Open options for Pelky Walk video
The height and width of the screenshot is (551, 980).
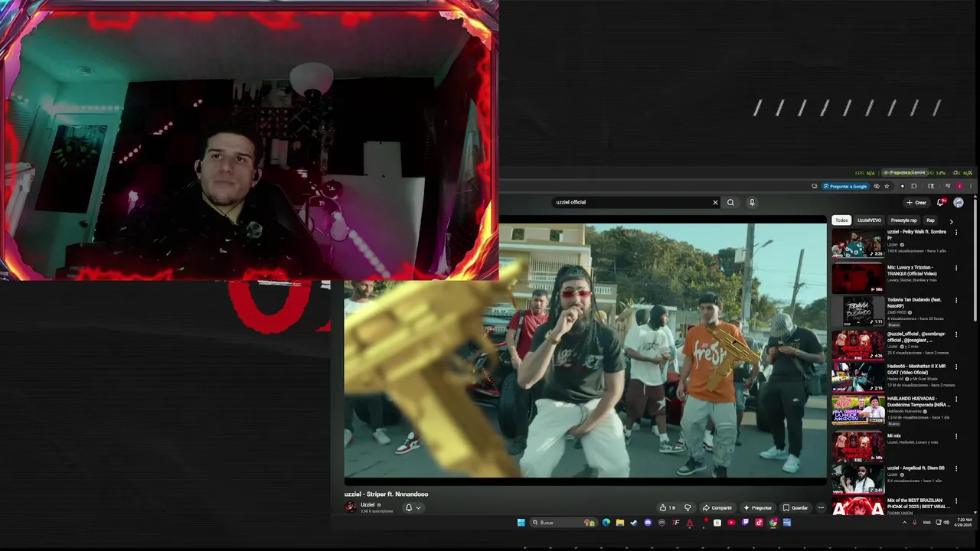955,232
